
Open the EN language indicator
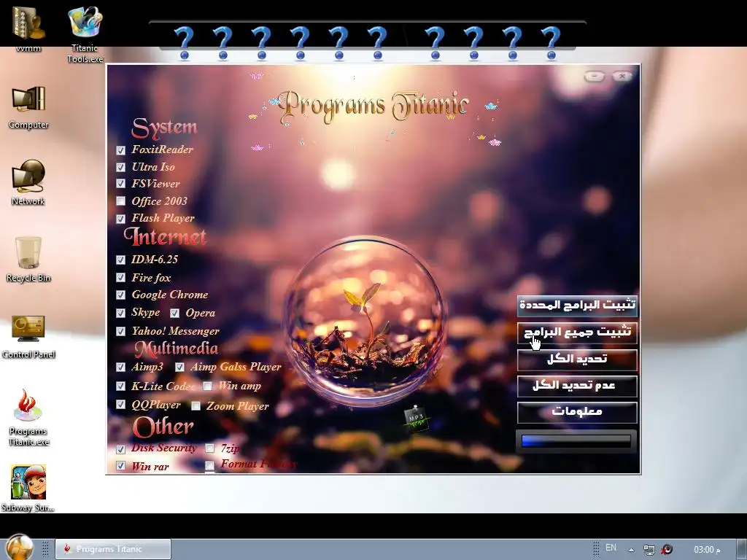click(611, 548)
